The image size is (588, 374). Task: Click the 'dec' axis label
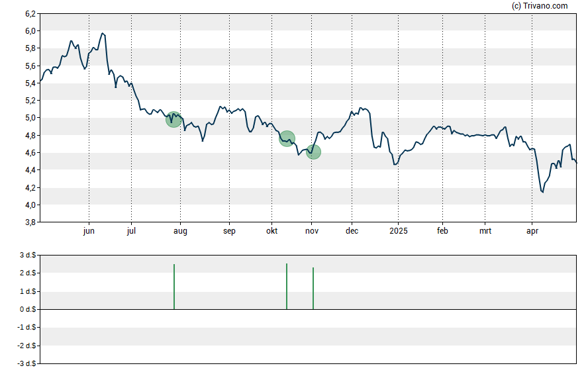tap(352, 231)
